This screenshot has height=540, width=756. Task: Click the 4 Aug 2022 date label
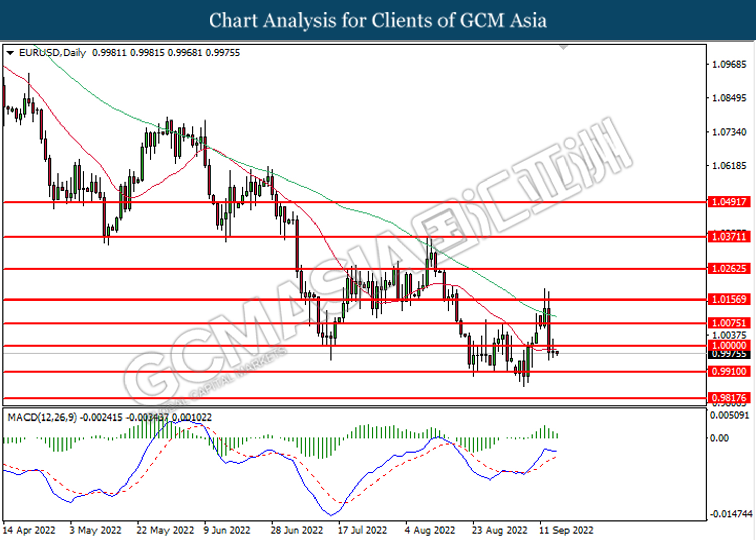pos(430,530)
